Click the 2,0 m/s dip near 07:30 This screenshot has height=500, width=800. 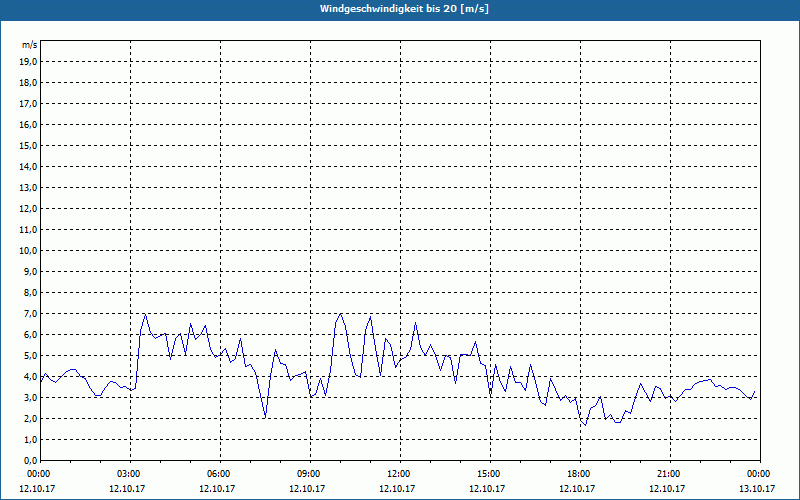pyautogui.click(x=265, y=417)
